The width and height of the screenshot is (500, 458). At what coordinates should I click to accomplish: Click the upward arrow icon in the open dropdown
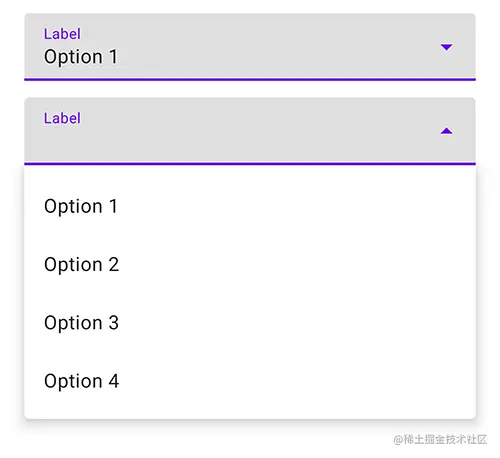[x=446, y=131]
